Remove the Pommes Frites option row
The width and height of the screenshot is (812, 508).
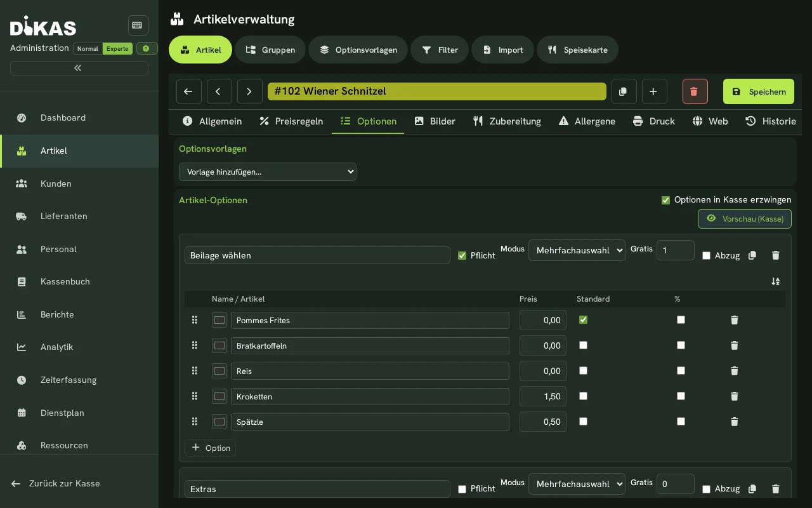click(x=735, y=320)
